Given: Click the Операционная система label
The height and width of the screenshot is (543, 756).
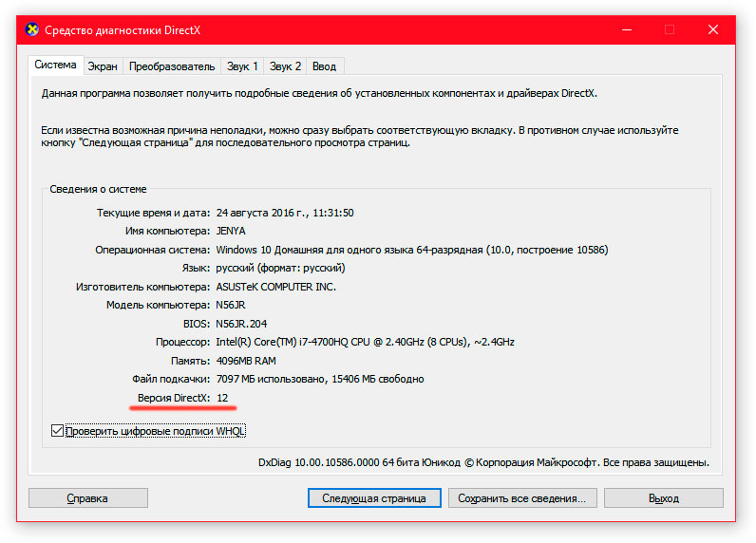Looking at the screenshot, I should 152,250.
